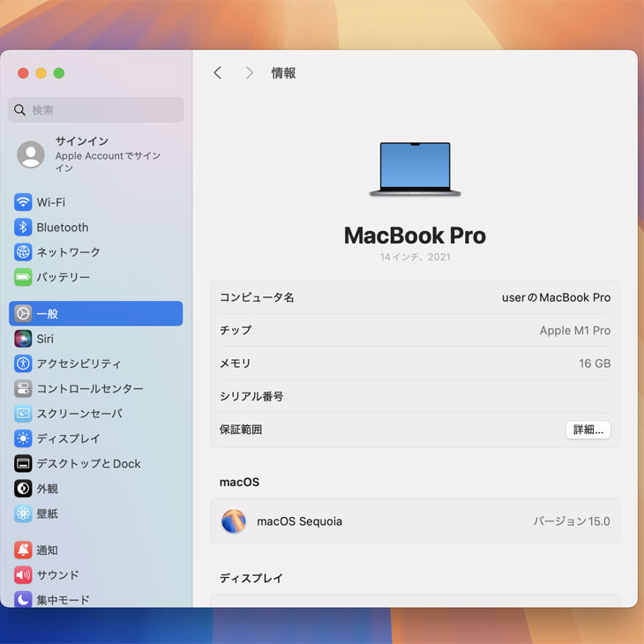Open the バッテリー battery icon
This screenshot has height=644, width=644.
(x=23, y=277)
